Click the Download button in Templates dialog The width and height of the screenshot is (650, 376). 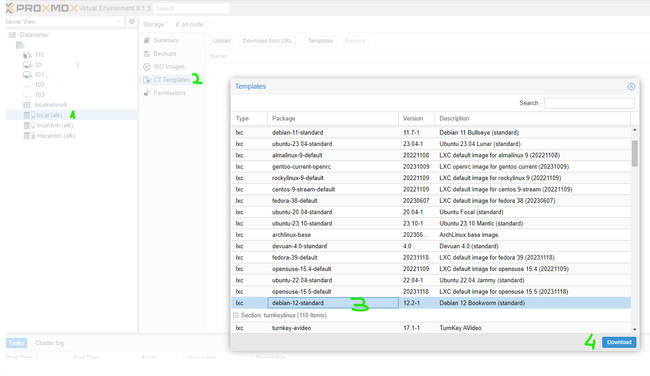tap(619, 342)
